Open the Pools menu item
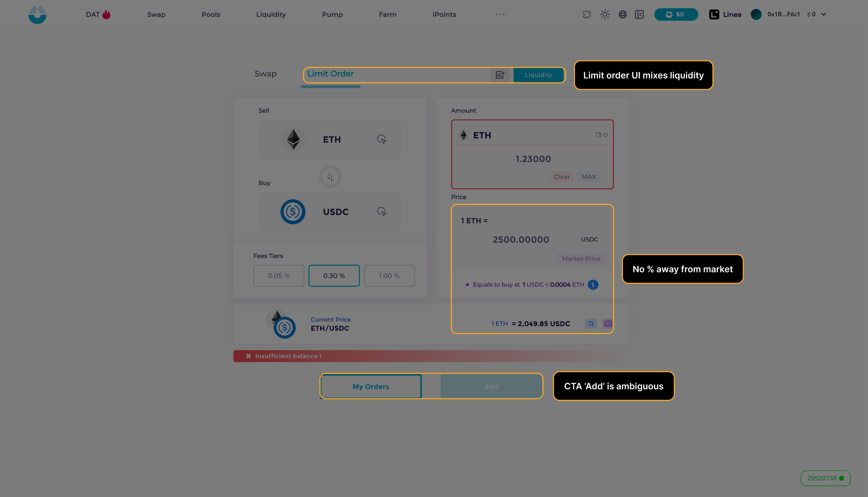Screen dimensions: 868x497 (211, 14)
